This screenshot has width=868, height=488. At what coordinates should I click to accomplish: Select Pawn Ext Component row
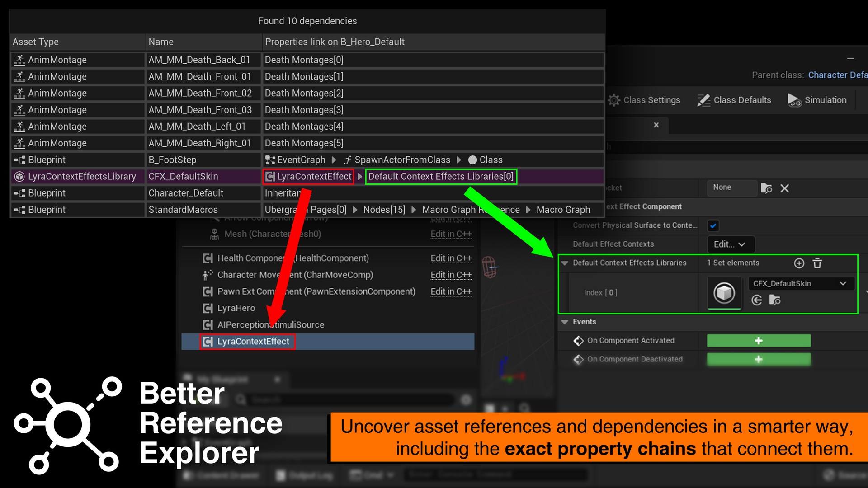316,291
